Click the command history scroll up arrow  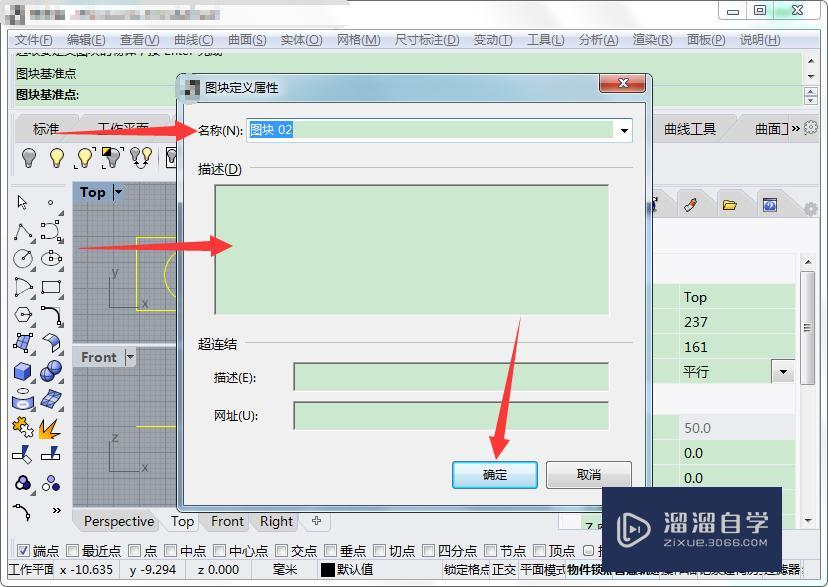(811, 61)
